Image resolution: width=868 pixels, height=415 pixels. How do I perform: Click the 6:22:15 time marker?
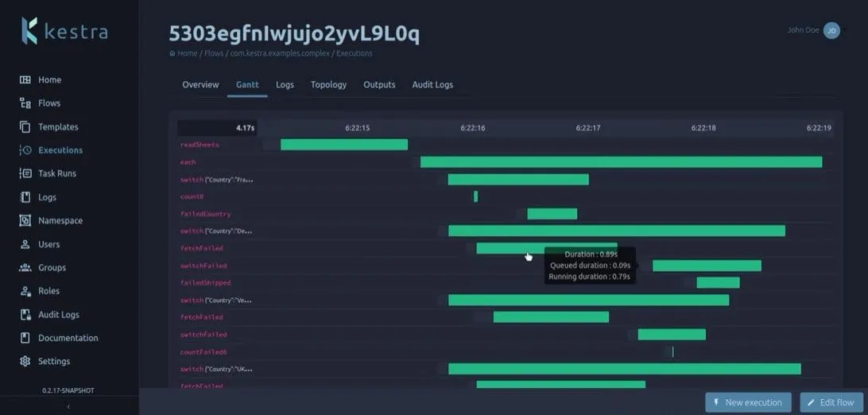(x=358, y=128)
